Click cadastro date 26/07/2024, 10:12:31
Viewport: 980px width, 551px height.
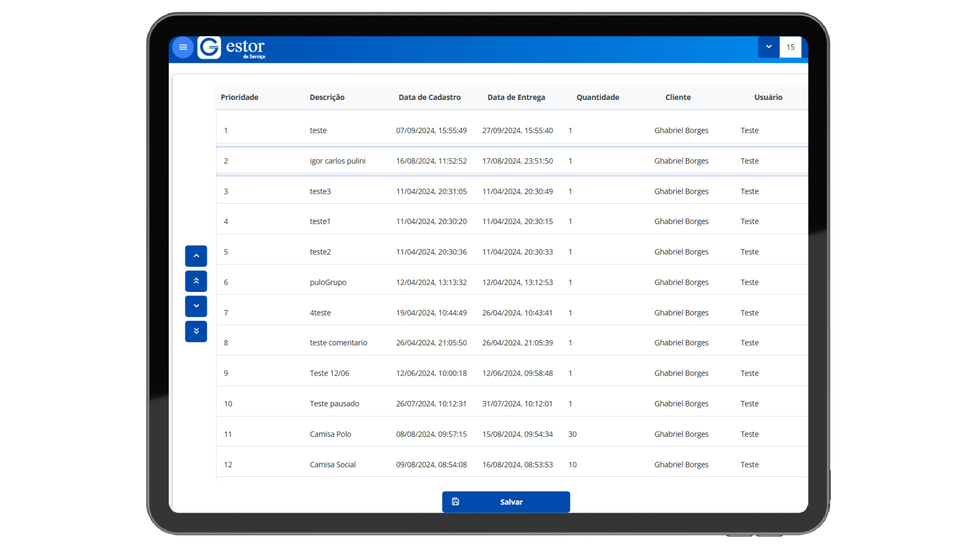431,404
